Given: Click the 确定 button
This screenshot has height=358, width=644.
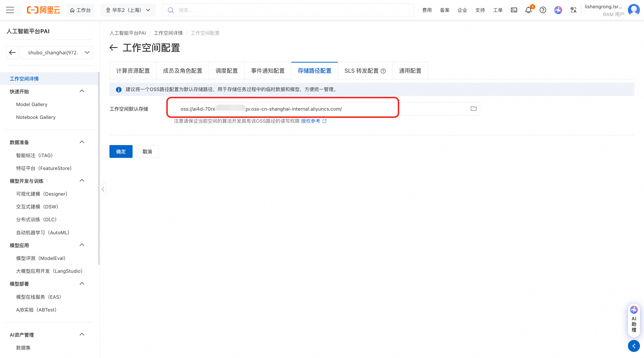Looking at the screenshot, I should coord(121,152).
